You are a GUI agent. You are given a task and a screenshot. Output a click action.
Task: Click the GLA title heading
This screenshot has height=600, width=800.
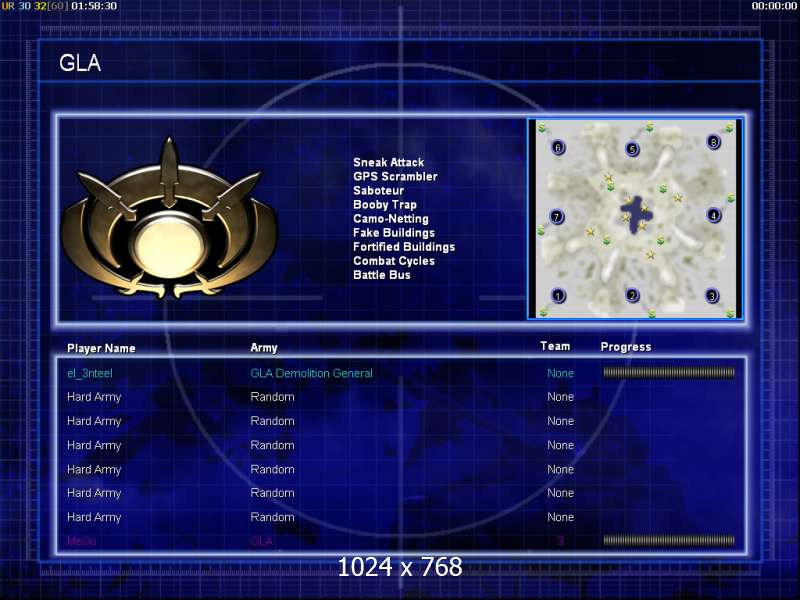80,63
